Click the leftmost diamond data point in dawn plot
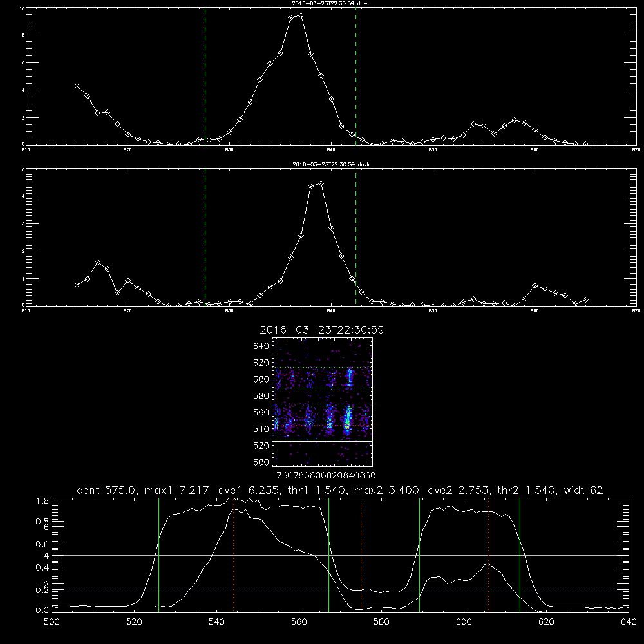This screenshot has height=644, width=644. point(77,86)
